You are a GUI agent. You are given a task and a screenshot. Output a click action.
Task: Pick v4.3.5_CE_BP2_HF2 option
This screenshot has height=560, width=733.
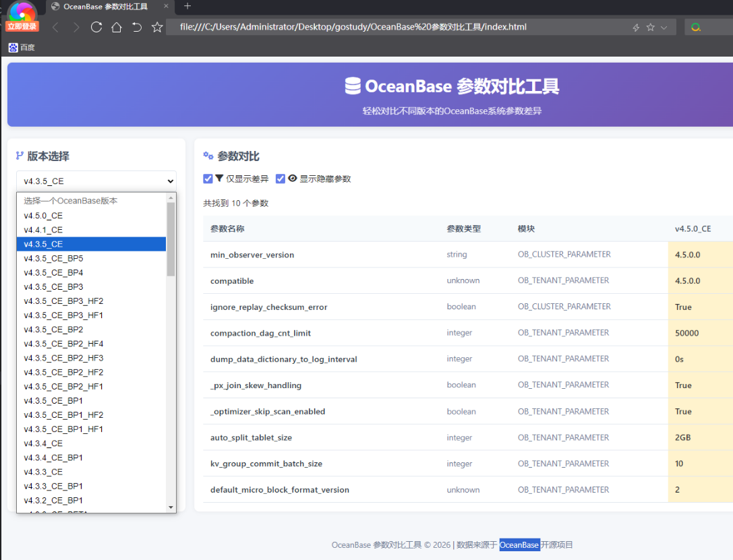tap(91, 372)
